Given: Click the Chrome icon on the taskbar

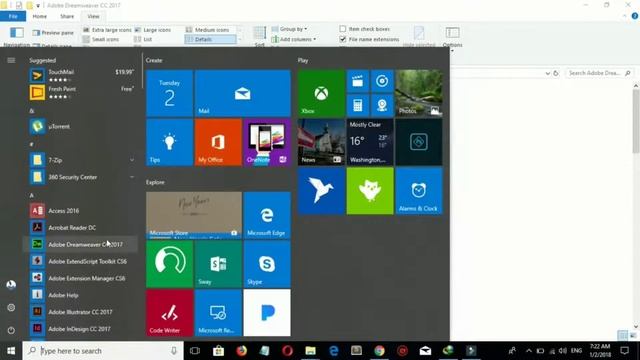Looking at the screenshot, I should coord(379,351).
